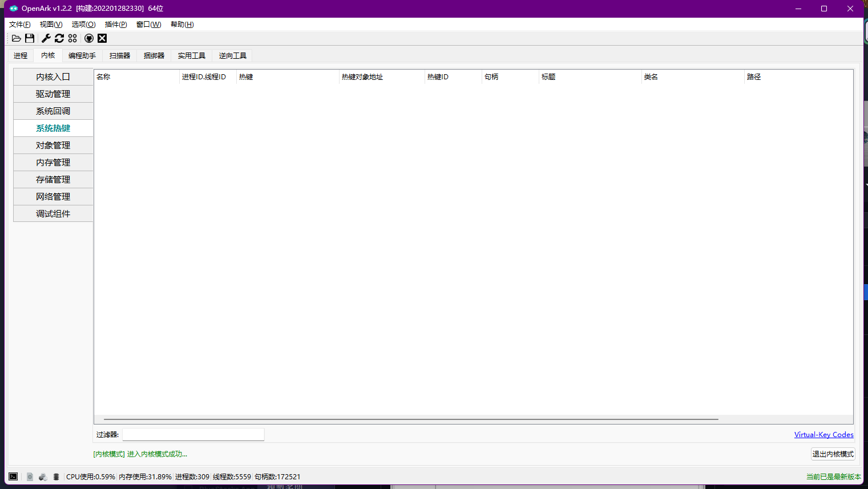The width and height of the screenshot is (868, 489).
Task: Sort by the 进程ID.线程ID column header
Action: click(x=208, y=77)
